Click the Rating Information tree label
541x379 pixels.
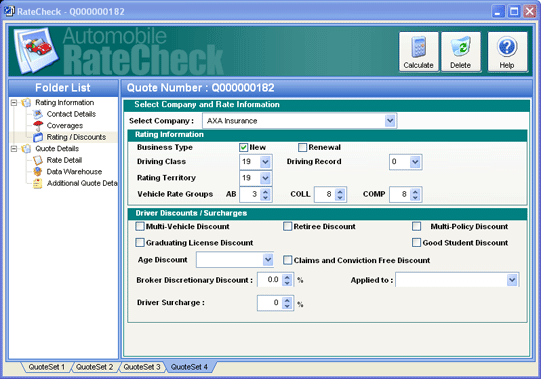[65, 103]
